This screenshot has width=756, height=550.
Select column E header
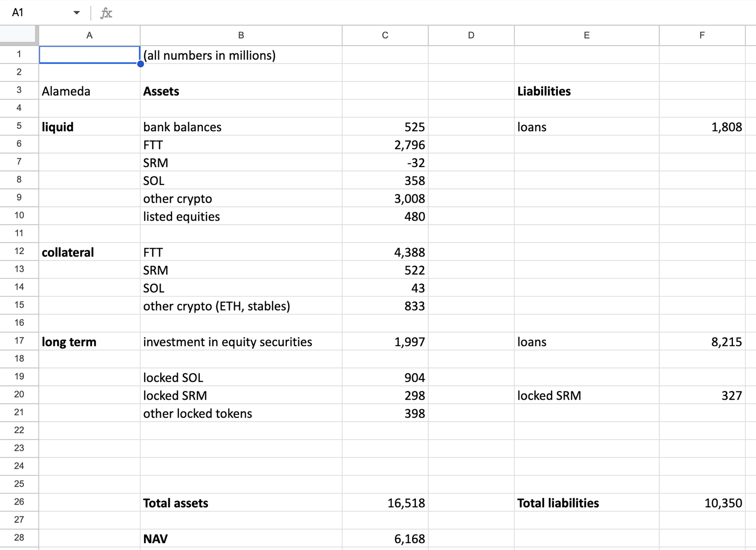tap(586, 35)
